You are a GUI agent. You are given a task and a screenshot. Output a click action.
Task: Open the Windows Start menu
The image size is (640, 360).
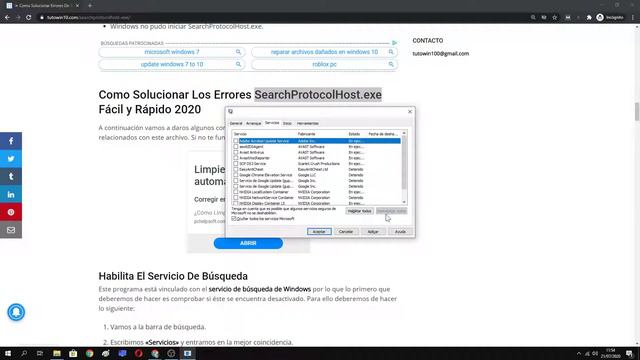8,353
